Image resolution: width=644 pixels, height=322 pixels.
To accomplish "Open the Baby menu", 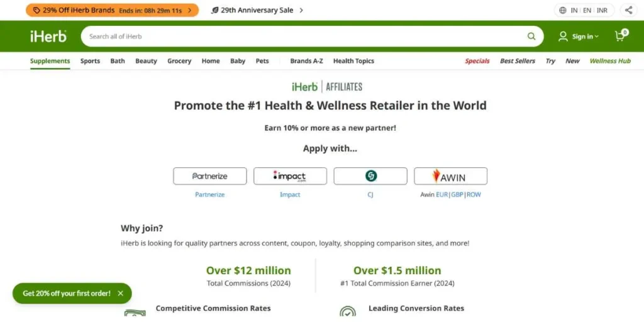I will [237, 61].
